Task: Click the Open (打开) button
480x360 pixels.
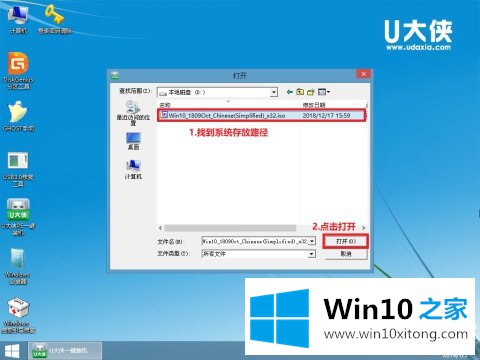Action: 346,241
